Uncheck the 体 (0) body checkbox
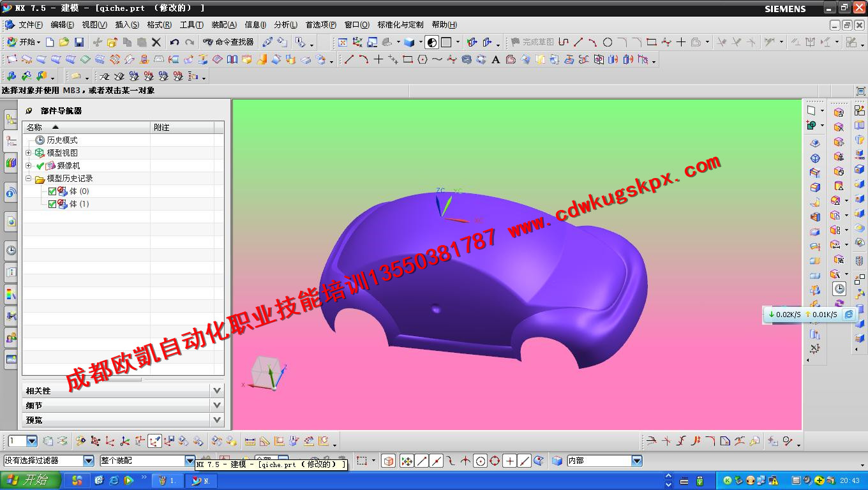Image resolution: width=868 pixels, height=490 pixels. tap(52, 191)
